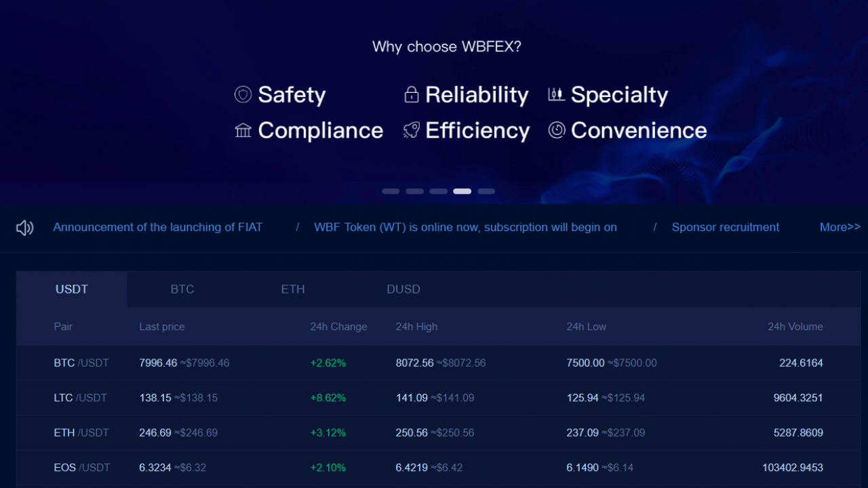Image resolution: width=868 pixels, height=488 pixels.
Task: Select the last carousel slide indicator
Action: coord(486,191)
